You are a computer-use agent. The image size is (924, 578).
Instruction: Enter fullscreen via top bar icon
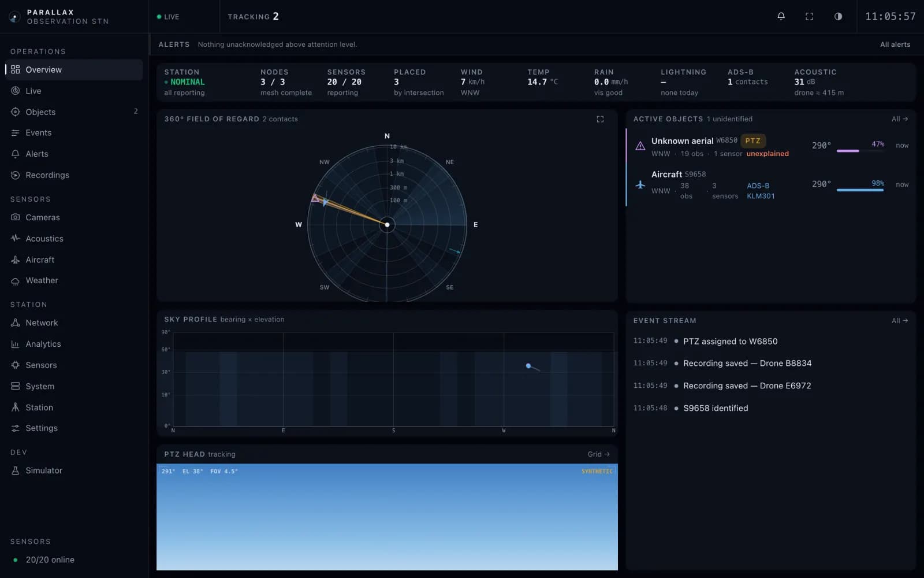[x=809, y=16]
